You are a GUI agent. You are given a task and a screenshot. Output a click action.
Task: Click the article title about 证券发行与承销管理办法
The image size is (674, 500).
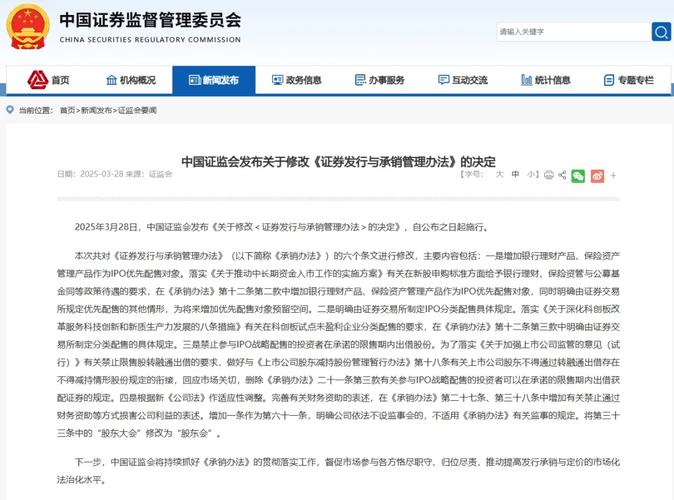point(338,162)
